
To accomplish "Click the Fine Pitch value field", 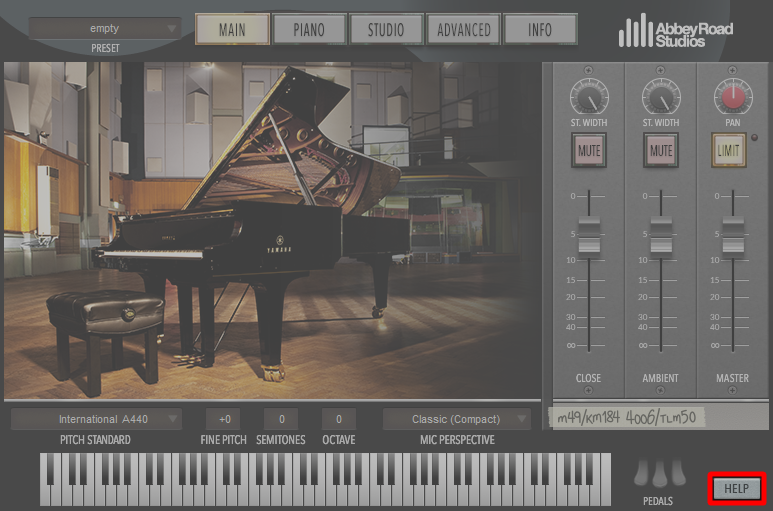I will coord(224,419).
